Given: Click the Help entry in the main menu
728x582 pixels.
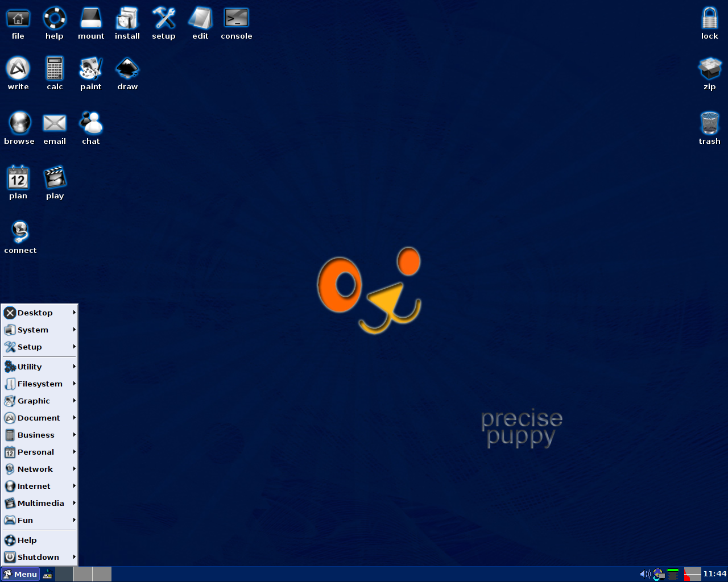Looking at the screenshot, I should click(39, 540).
